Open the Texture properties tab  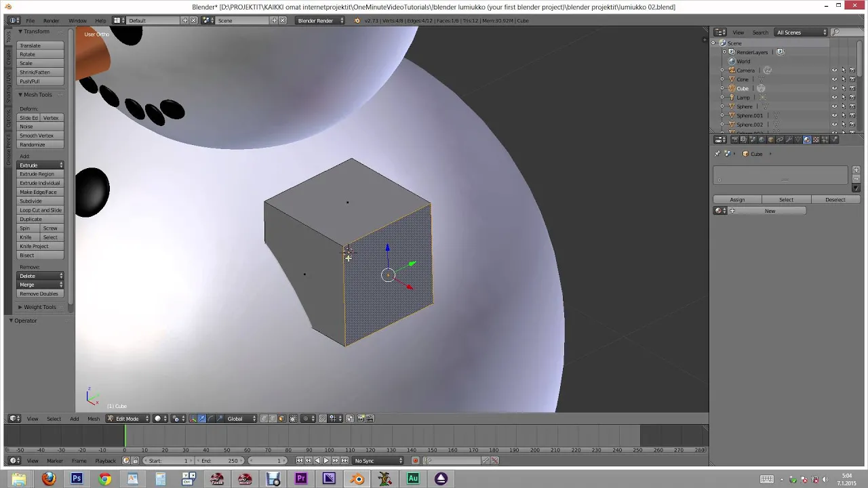[816, 140]
